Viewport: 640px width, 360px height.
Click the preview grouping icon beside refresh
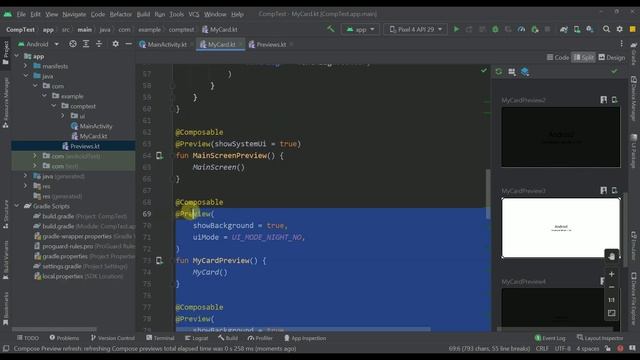click(x=512, y=72)
